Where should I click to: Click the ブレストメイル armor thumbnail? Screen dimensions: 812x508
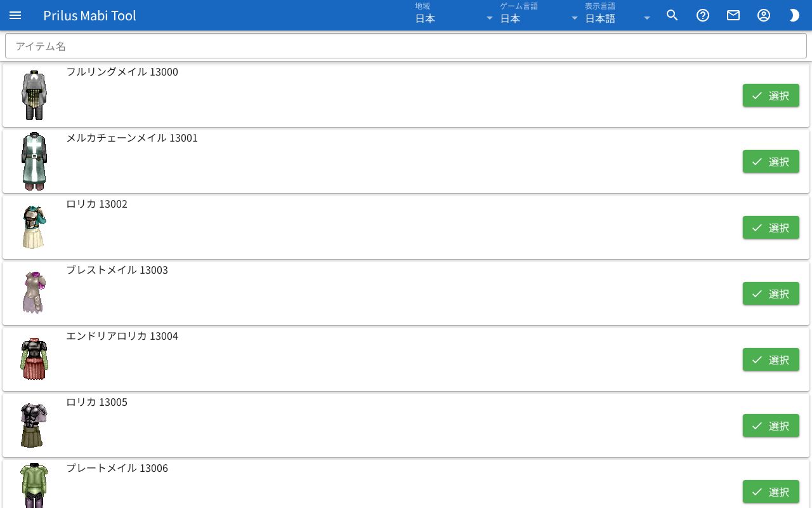click(x=34, y=293)
